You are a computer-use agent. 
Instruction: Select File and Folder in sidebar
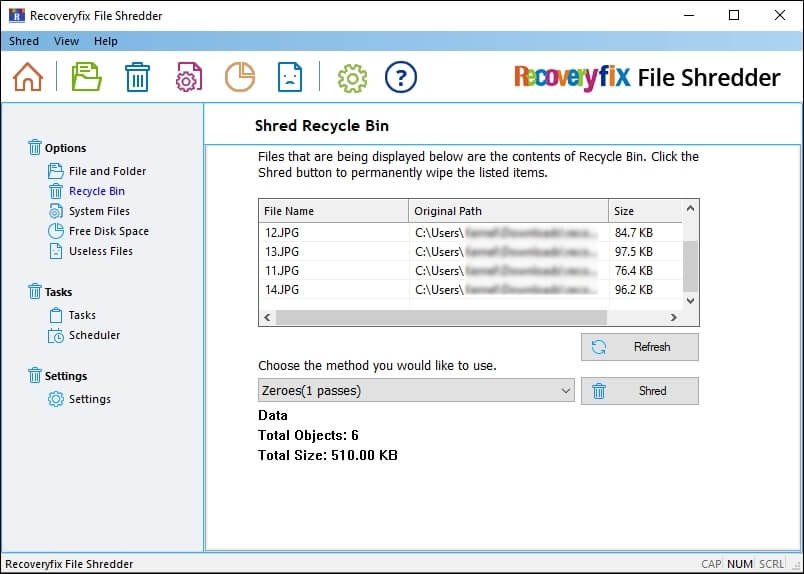[107, 171]
